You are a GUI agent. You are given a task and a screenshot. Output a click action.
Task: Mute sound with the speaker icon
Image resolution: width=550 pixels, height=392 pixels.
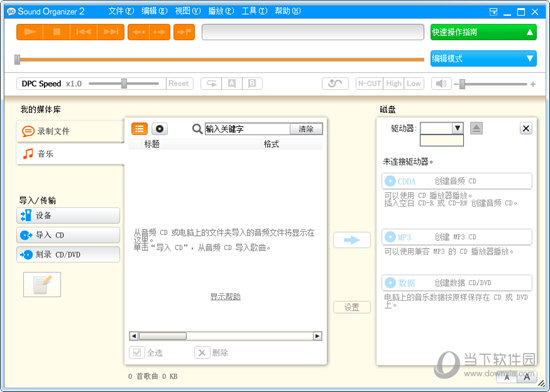(x=441, y=83)
